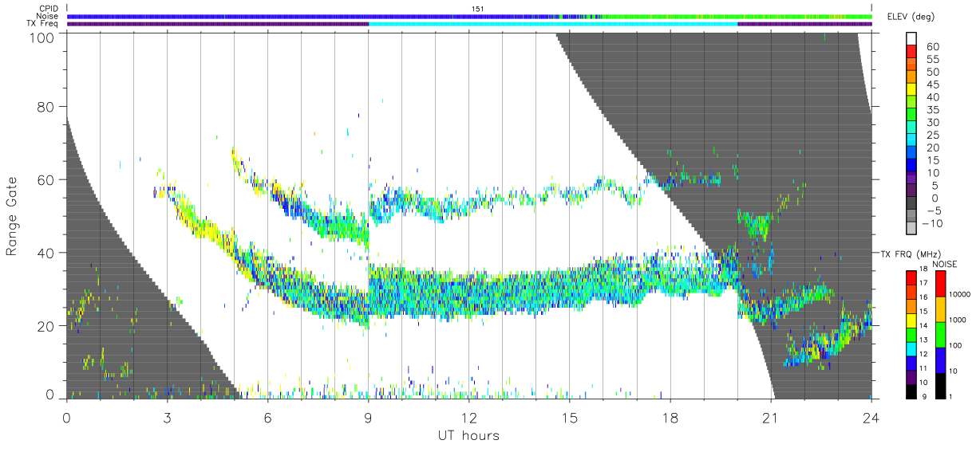The width and height of the screenshot is (980, 452).
Task: Click the blue segment of Noise bar
Action: point(311,16)
